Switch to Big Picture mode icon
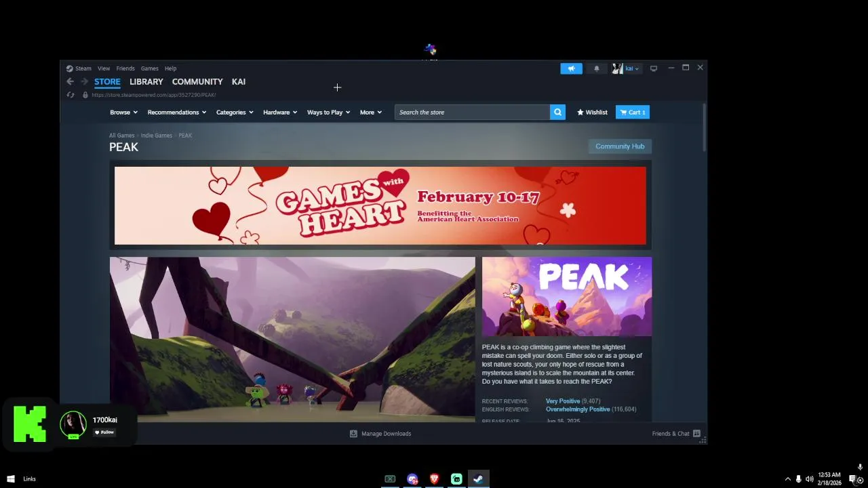The image size is (868, 488). 654,68
